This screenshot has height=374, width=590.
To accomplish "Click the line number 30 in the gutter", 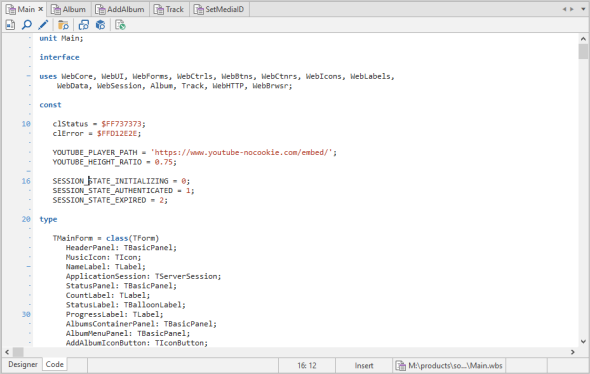I will (x=26, y=314).
